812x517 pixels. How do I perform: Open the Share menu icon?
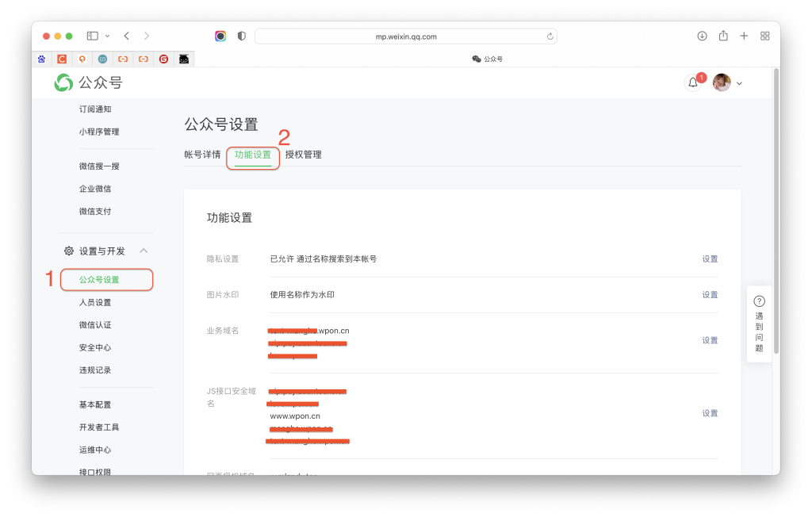tap(723, 35)
